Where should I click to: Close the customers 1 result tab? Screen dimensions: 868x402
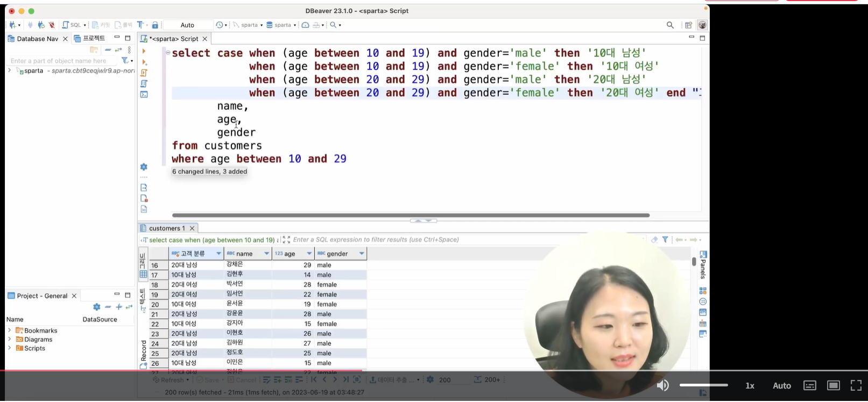pos(192,228)
